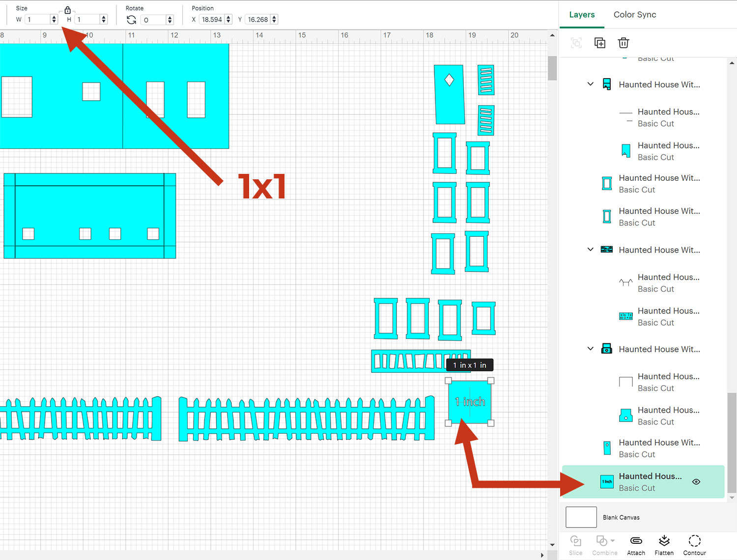This screenshot has width=737, height=560.
Task: Click the "Blank Canvas" label
Action: pyautogui.click(x=621, y=517)
